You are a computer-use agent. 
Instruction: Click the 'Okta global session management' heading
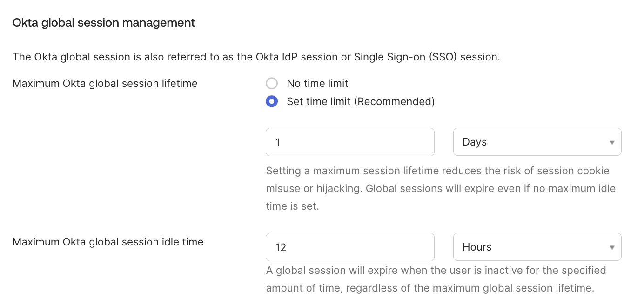[x=104, y=22]
